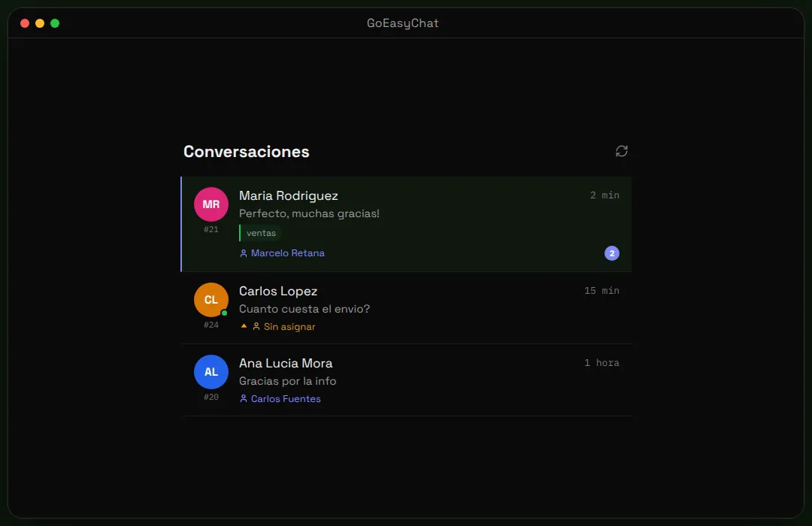
Task: Click the Conversaciones heading
Action: [x=246, y=152]
